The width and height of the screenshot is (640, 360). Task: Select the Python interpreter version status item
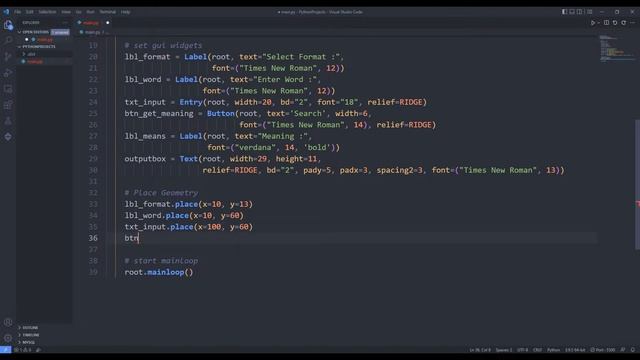(x=575, y=350)
